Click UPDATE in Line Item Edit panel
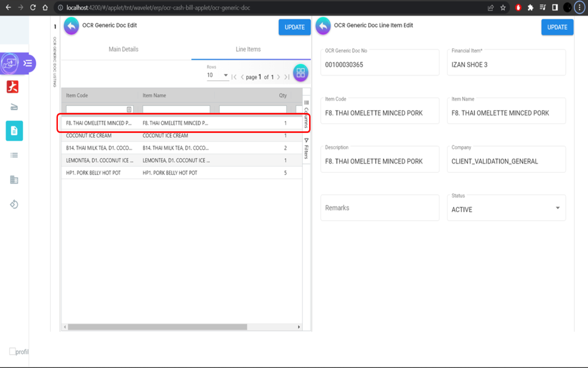588x368 pixels. tap(557, 27)
